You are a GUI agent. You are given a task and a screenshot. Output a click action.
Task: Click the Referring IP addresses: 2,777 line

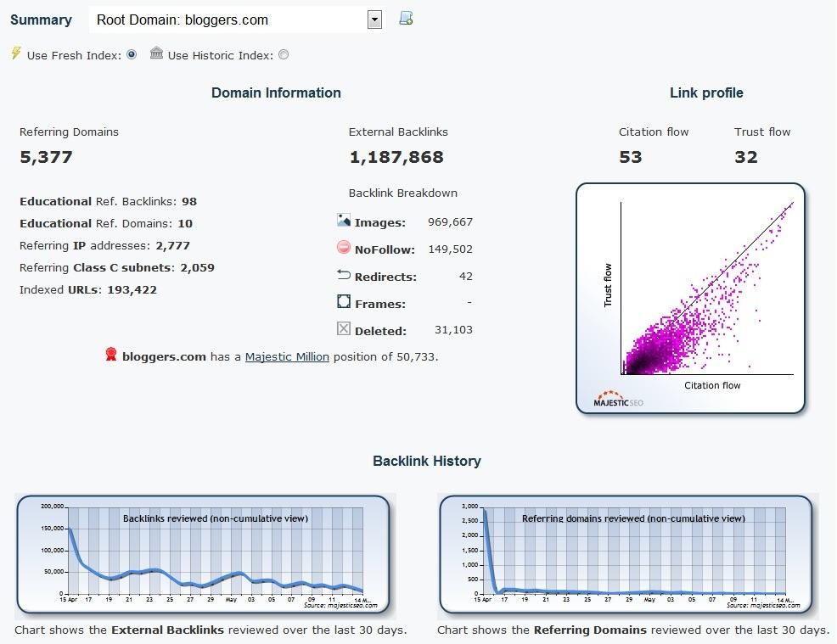click(x=104, y=245)
